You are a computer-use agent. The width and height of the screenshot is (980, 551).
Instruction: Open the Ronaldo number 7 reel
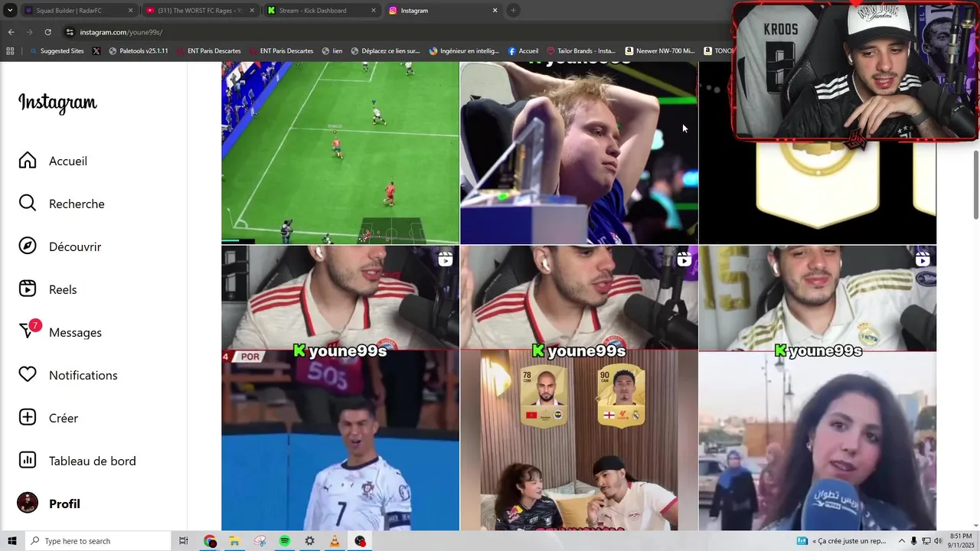coord(340,388)
